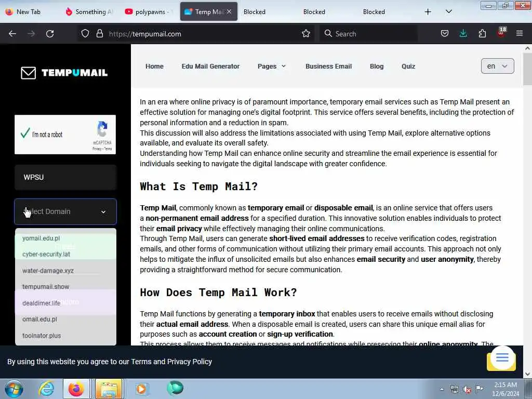Click the browser back arrow
532x399 pixels.
(12, 34)
